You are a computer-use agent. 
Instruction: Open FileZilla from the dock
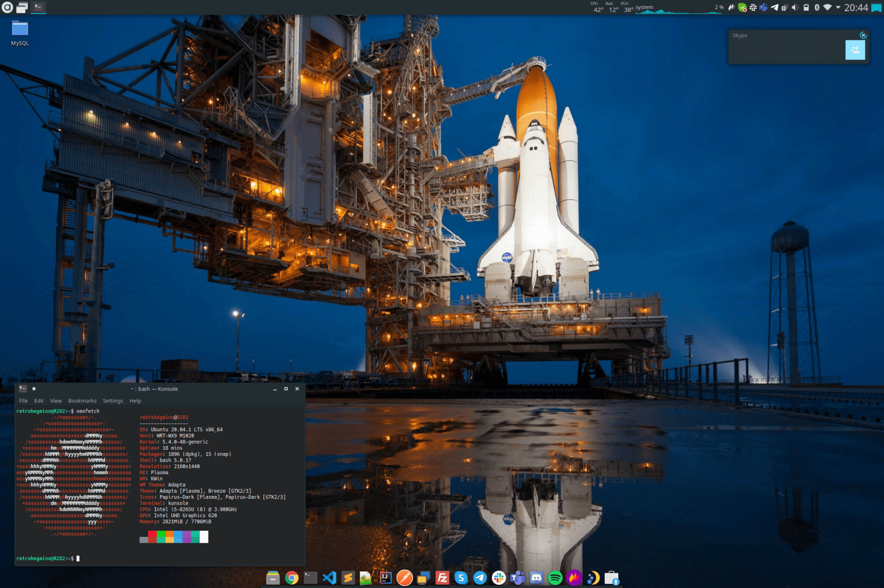point(443,578)
